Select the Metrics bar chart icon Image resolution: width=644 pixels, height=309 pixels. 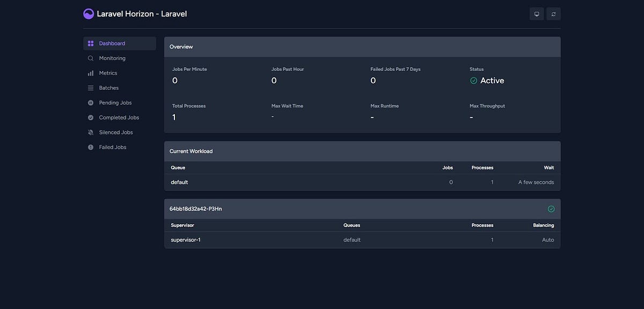90,72
